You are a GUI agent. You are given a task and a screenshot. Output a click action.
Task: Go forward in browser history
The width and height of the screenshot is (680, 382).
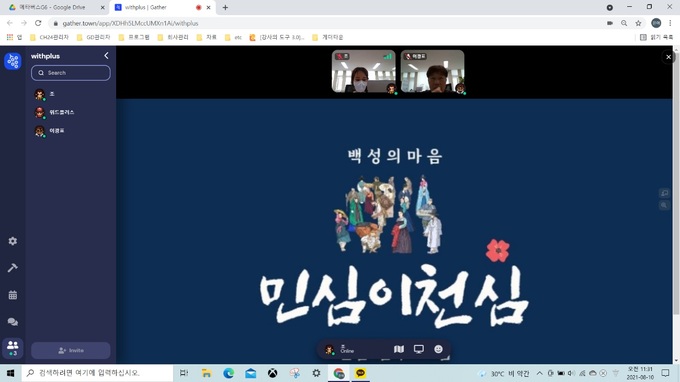click(24, 23)
